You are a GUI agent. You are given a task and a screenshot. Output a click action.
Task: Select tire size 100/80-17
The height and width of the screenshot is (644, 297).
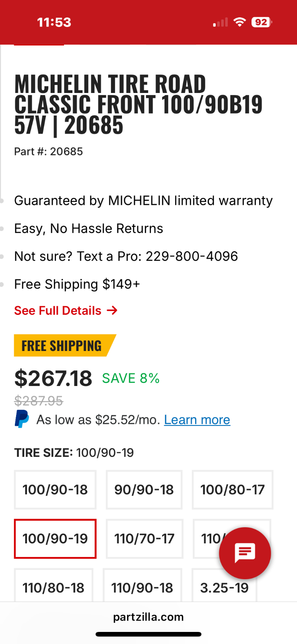pyautogui.click(x=233, y=489)
